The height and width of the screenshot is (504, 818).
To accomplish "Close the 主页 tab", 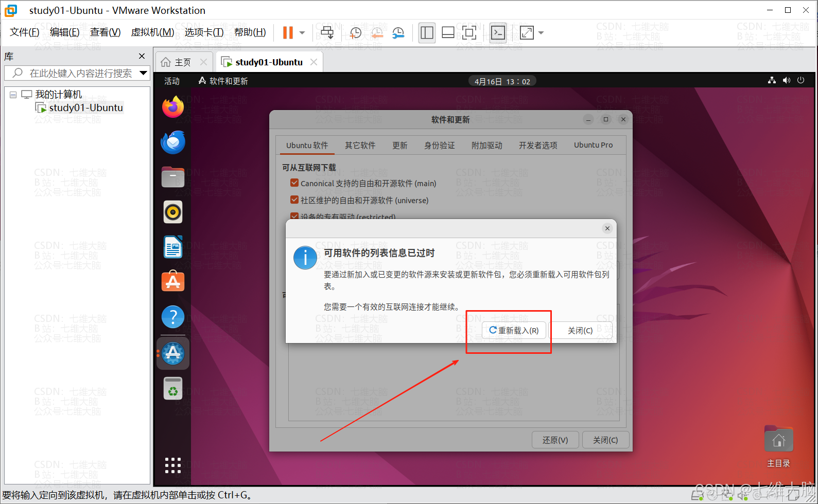I will (203, 62).
